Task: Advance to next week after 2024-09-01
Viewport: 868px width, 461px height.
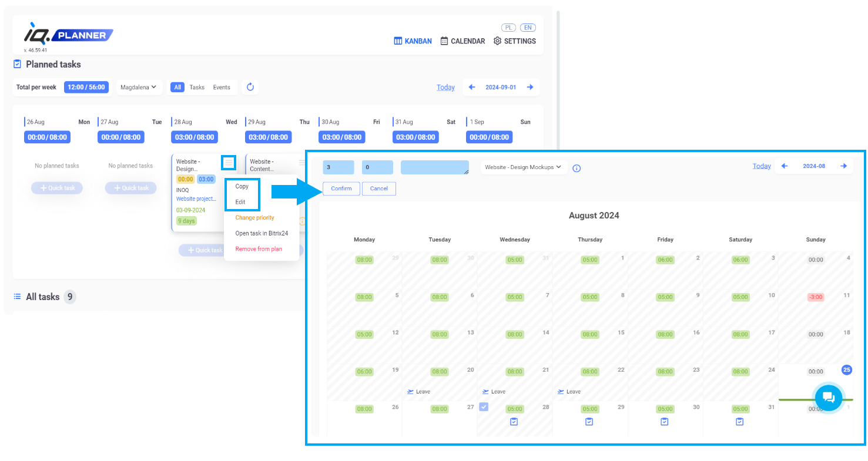Action: (530, 87)
